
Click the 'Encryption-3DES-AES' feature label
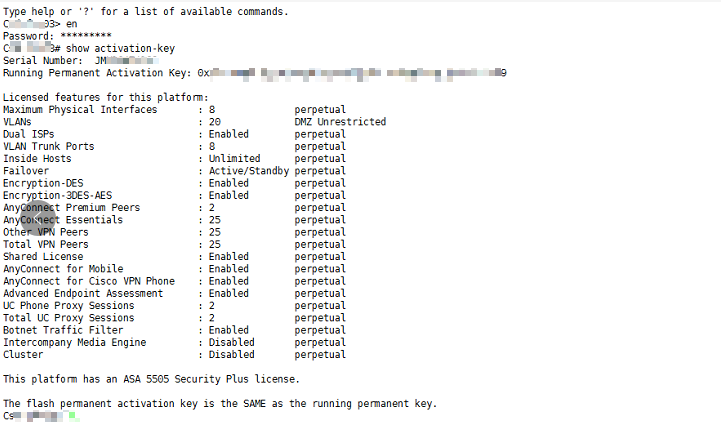[57, 195]
